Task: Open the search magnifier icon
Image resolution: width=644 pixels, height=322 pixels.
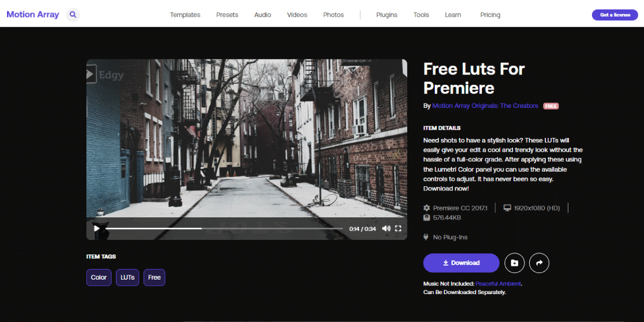Action: pos(73,15)
